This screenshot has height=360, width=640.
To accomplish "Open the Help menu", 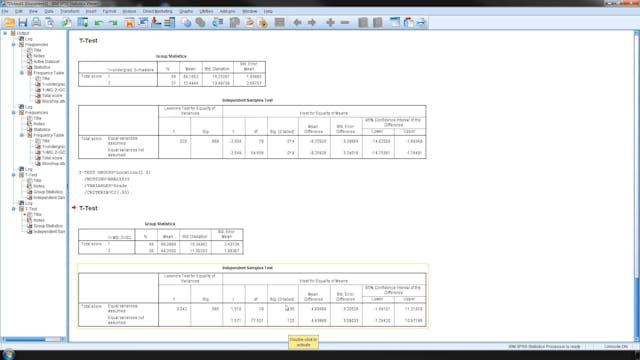I will [x=268, y=11].
